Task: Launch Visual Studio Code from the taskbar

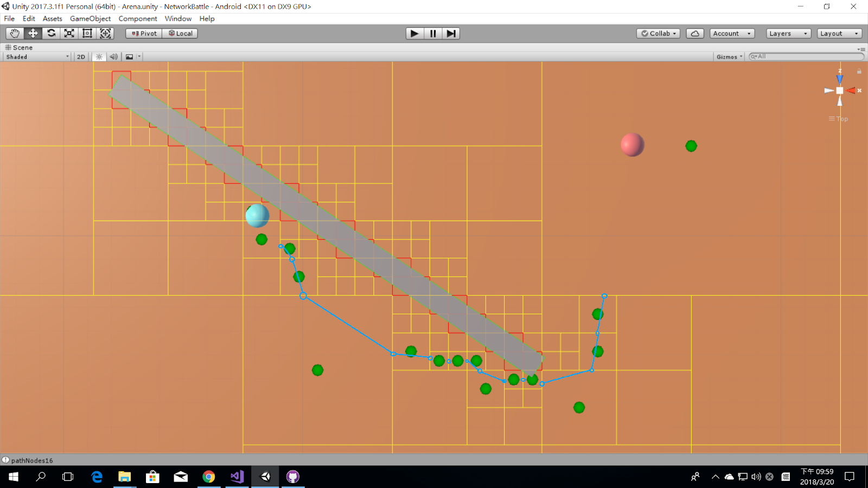Action: [237, 477]
